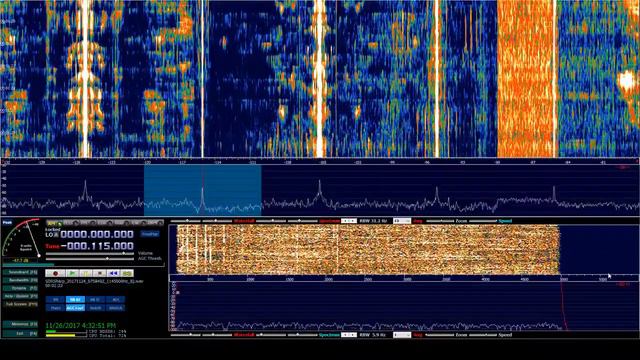The height and width of the screenshot is (360, 640).
Task: Toggle NB IF noise blanker
Action: 95,300
